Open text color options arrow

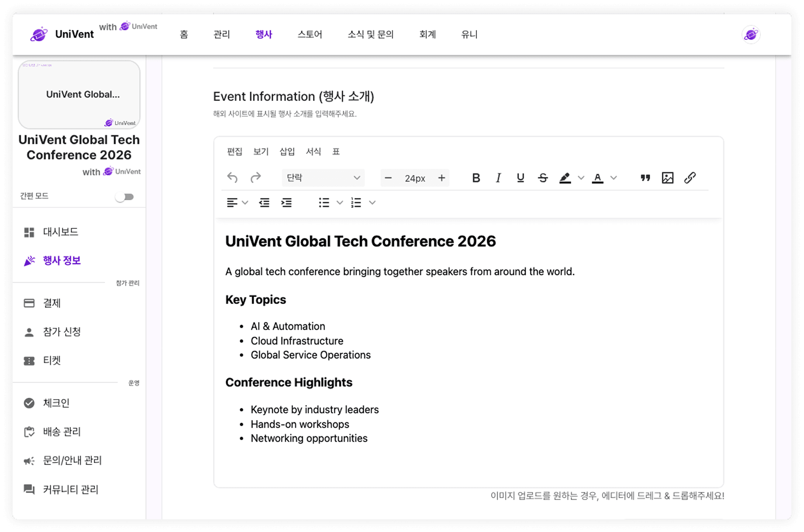[613, 178]
